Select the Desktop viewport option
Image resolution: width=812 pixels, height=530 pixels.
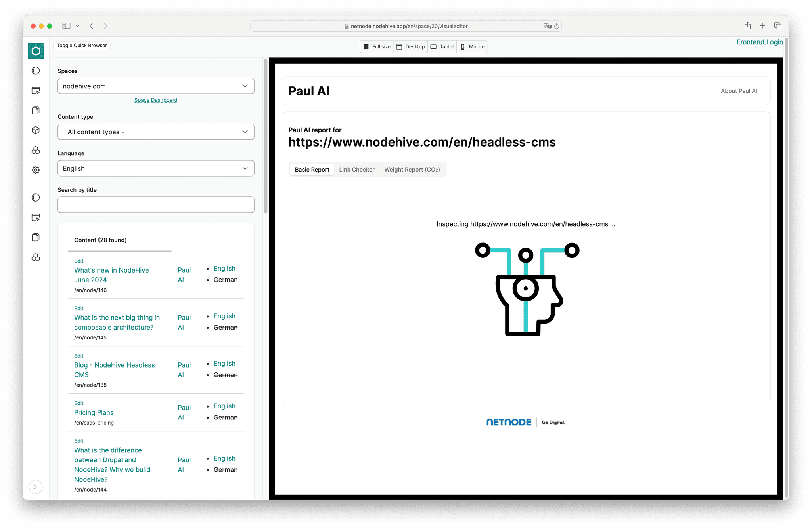tap(410, 47)
